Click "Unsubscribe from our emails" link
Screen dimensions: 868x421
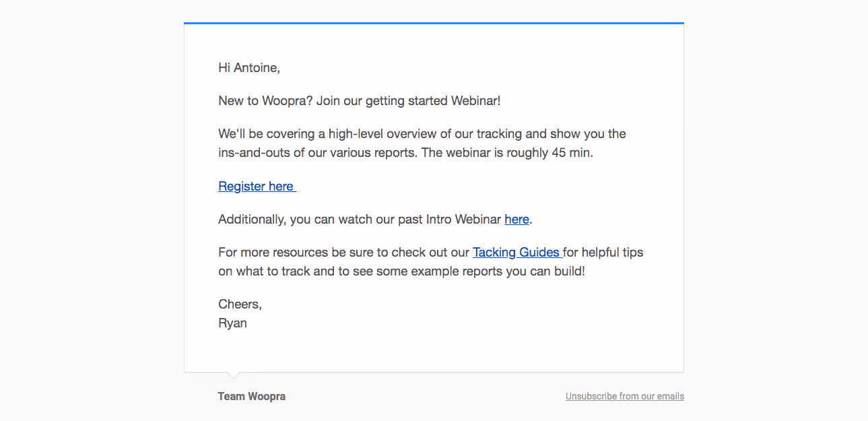[625, 396]
